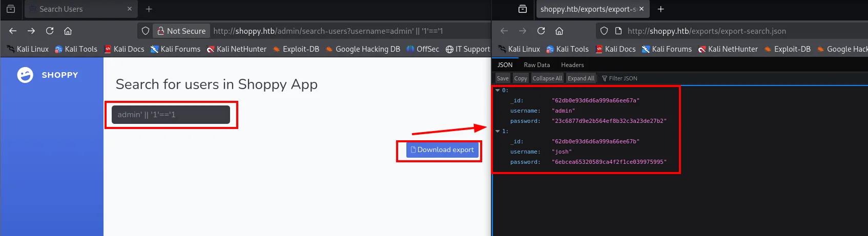Click the Shoppy smiley logo icon
868x236 pixels.
25,75
